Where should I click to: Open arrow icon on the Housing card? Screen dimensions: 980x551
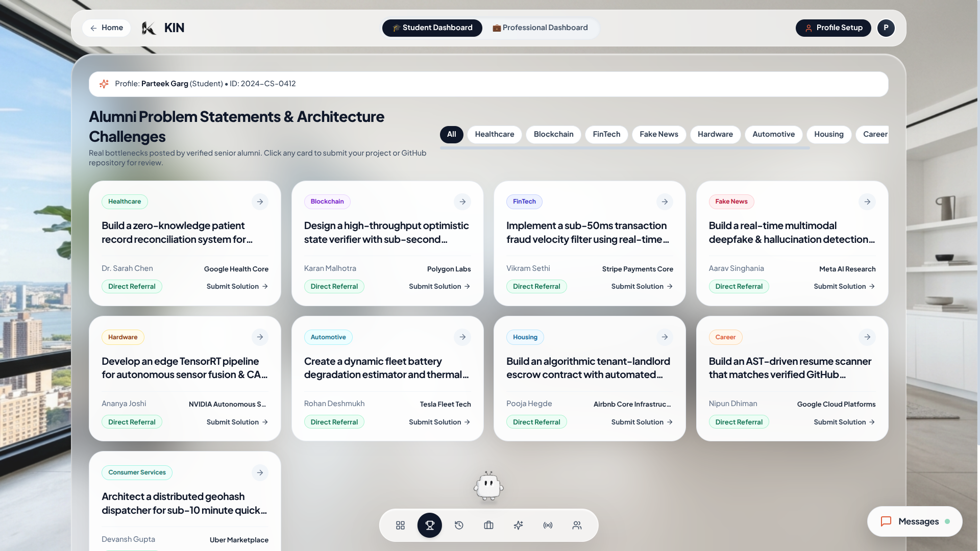point(665,337)
